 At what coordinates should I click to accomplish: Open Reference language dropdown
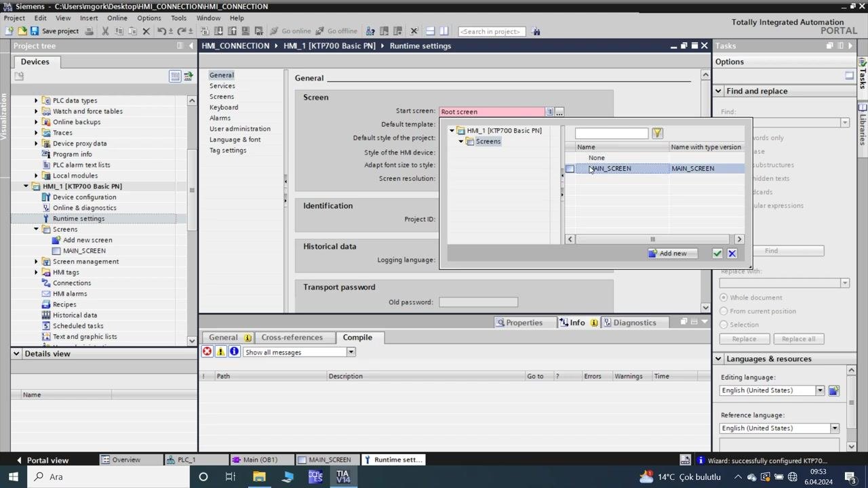click(835, 428)
